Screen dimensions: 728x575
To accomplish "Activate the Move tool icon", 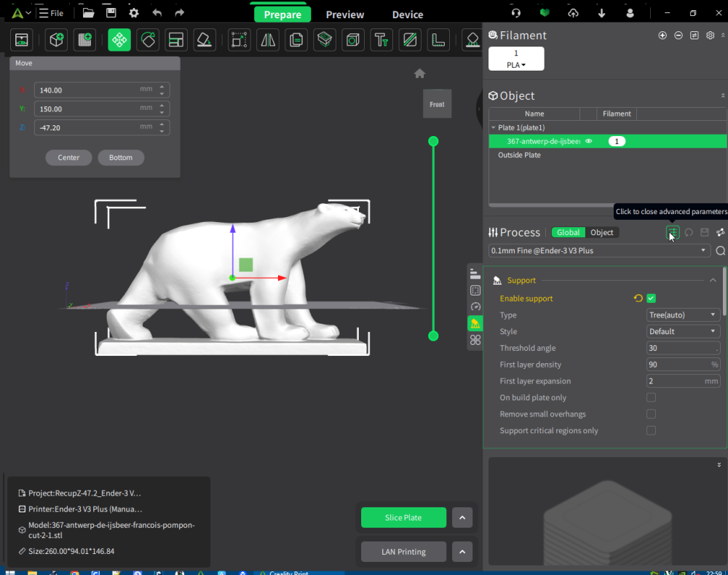I will pos(119,40).
